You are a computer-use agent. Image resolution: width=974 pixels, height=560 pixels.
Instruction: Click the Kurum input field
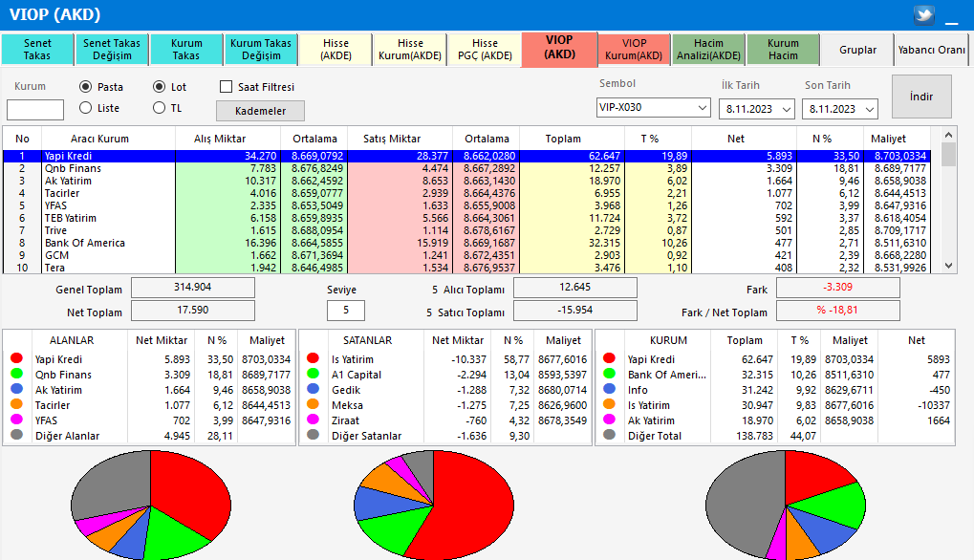(x=35, y=110)
